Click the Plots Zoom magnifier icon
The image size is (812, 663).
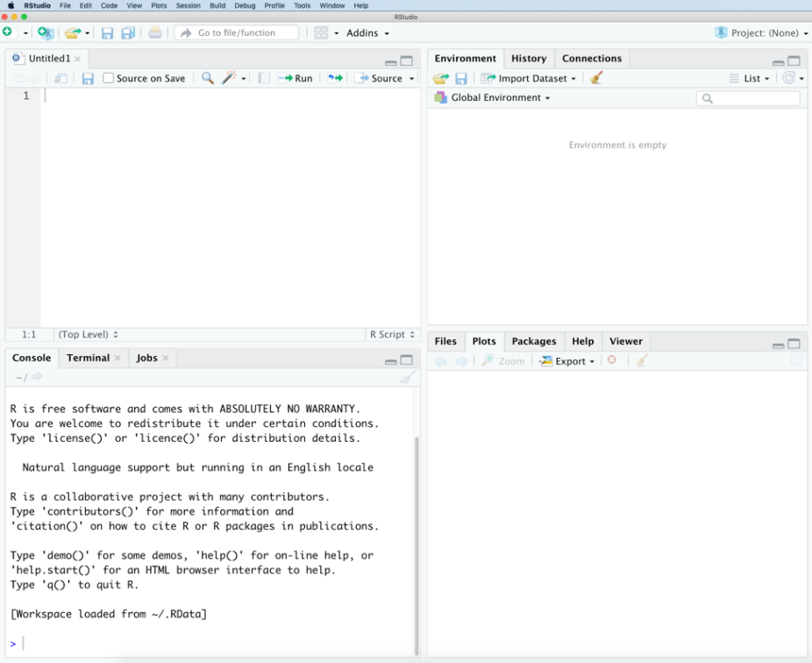pos(488,361)
